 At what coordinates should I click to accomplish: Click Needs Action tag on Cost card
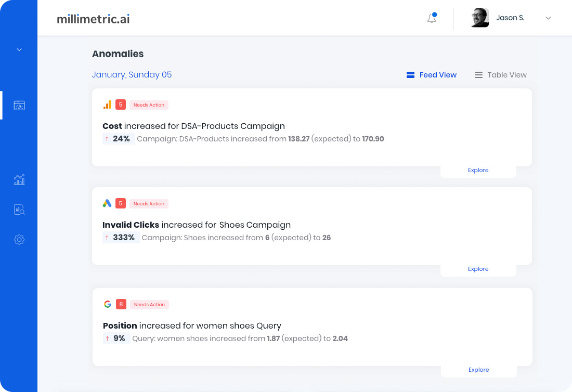point(149,105)
